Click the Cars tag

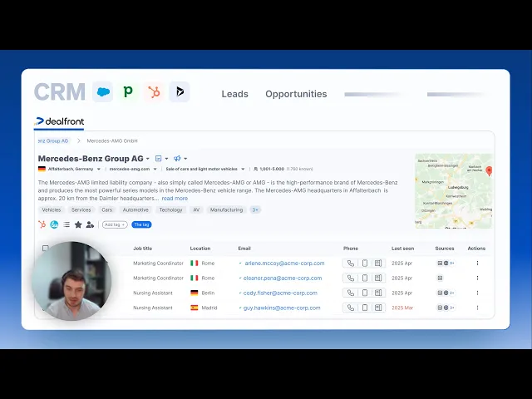[x=107, y=210]
